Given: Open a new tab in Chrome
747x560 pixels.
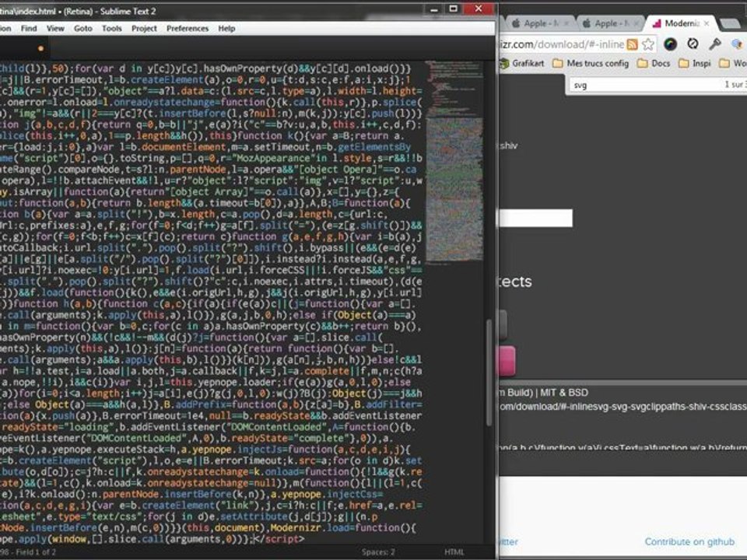Looking at the screenshot, I should click(x=729, y=23).
